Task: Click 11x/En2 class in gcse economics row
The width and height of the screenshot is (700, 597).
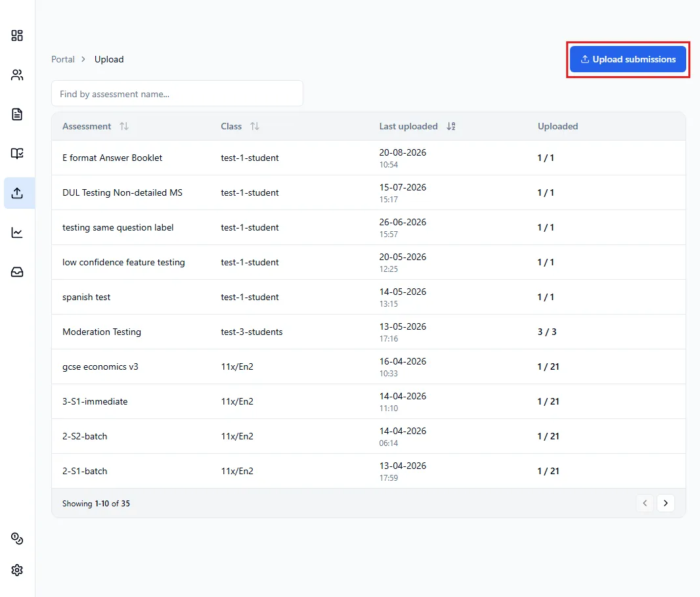Action: coord(237,366)
